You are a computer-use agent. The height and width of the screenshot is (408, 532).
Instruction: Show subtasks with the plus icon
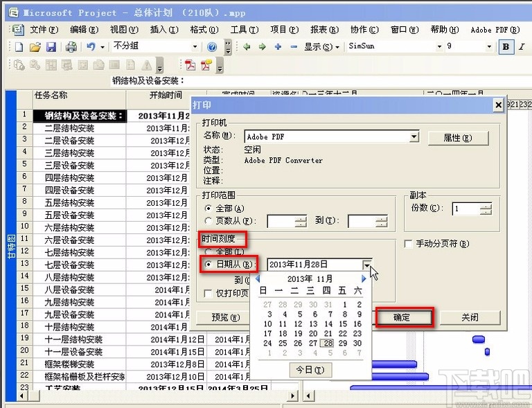pos(278,46)
